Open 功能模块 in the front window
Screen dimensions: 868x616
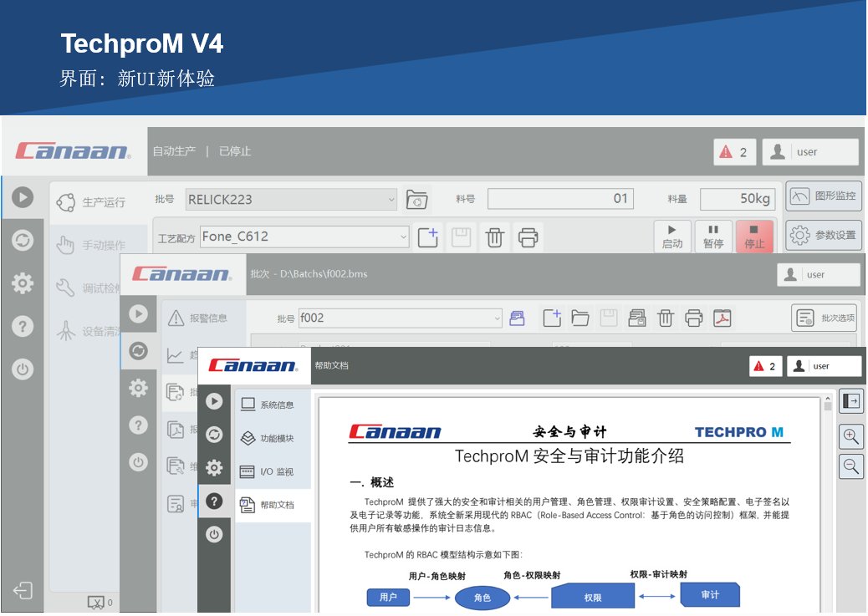point(273,438)
